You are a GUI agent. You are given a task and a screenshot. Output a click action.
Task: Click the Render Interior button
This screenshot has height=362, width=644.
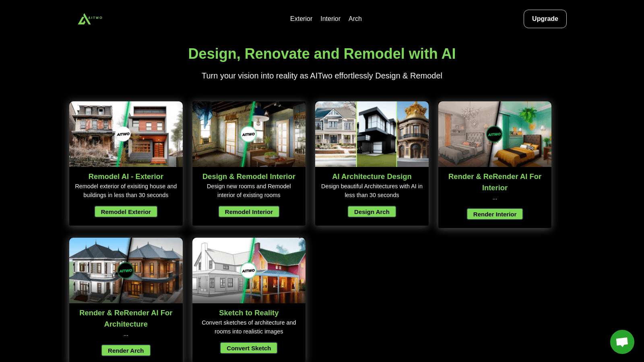pyautogui.click(x=495, y=214)
